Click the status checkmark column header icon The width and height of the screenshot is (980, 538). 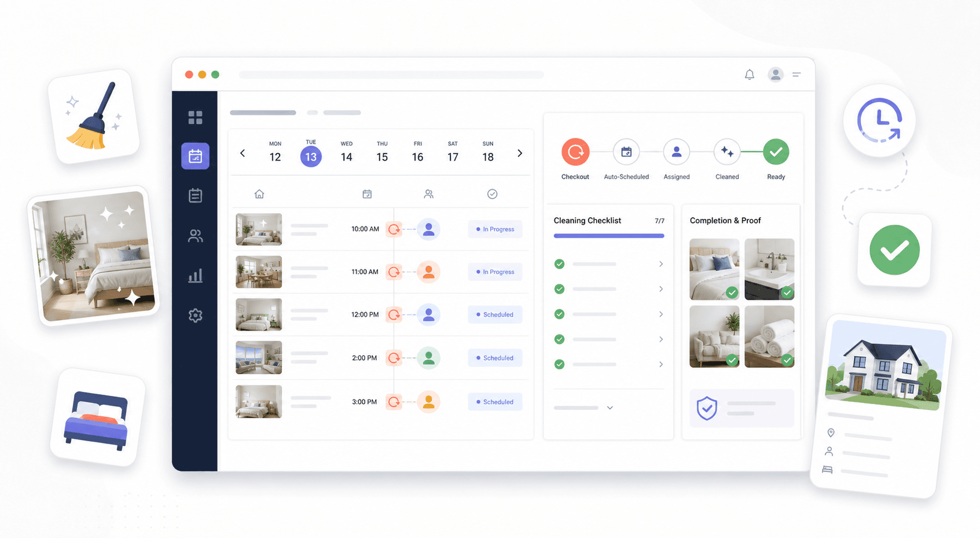[492, 194]
